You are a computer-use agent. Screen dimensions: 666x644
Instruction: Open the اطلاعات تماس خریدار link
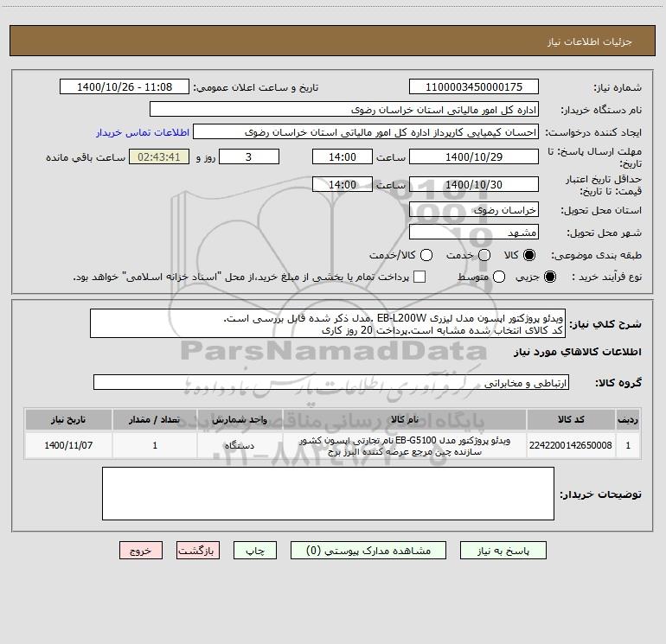143,132
